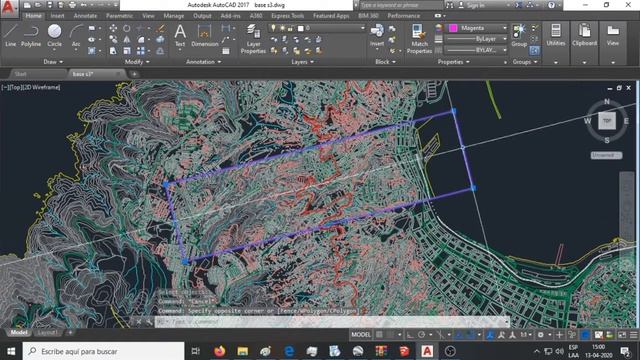
Task: Click the Rotate tool in Modify panel
Action: click(127, 28)
